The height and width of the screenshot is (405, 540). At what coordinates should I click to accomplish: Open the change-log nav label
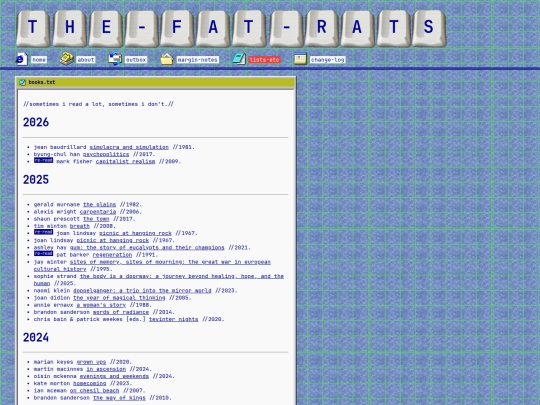coord(328,60)
